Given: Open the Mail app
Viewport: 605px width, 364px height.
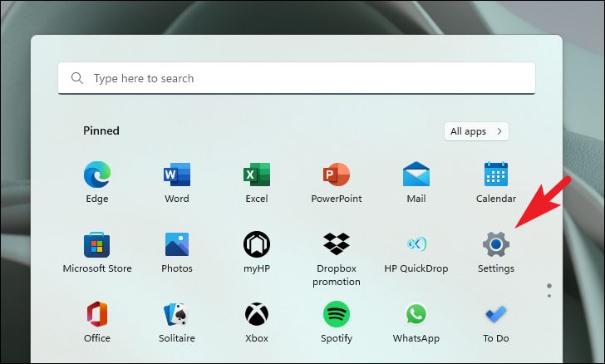Looking at the screenshot, I should tap(416, 181).
